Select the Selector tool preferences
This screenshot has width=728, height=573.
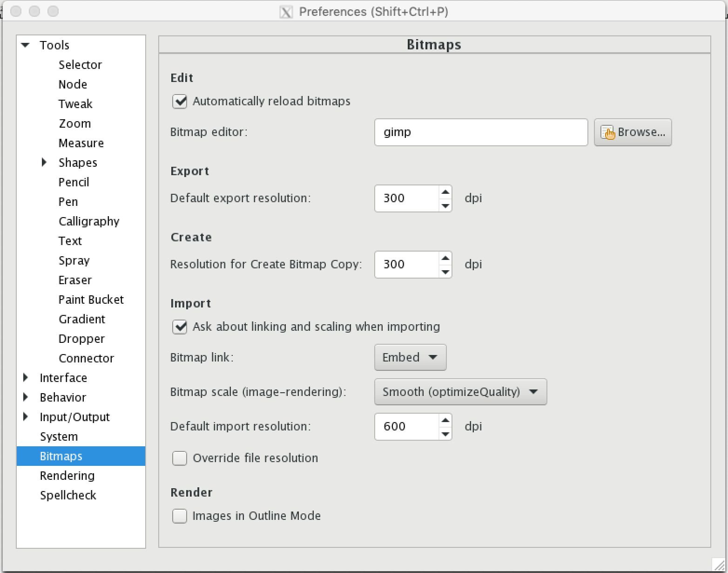80,65
